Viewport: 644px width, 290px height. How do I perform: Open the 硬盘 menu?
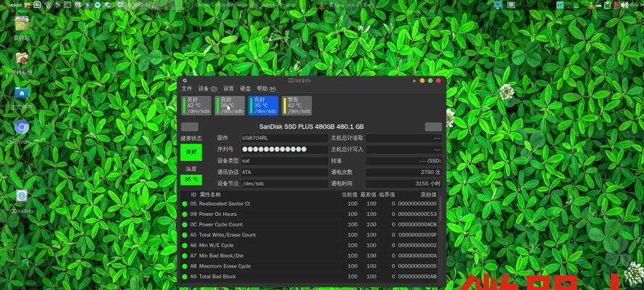[x=246, y=88]
